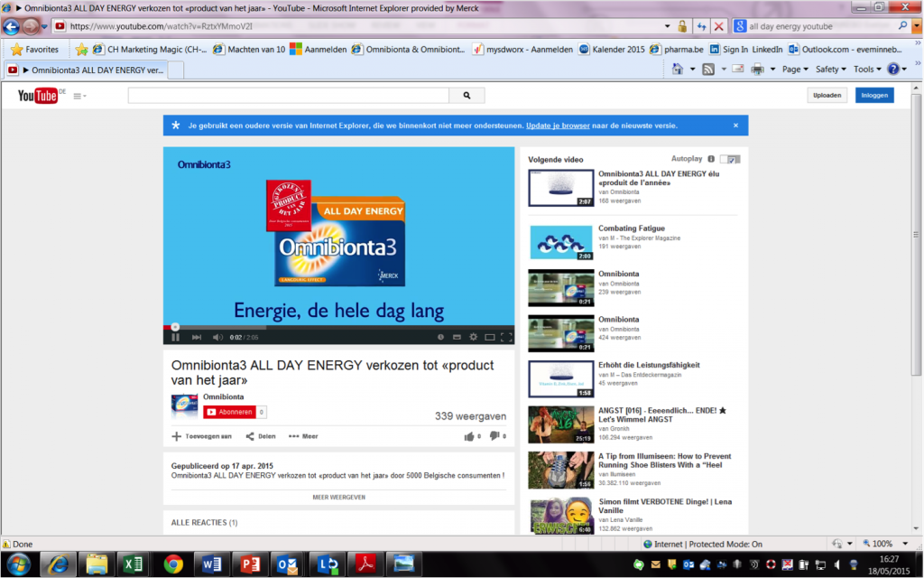Click the Omnibionta channel avatar
Viewport: 924px width, 578px height.
click(x=184, y=406)
